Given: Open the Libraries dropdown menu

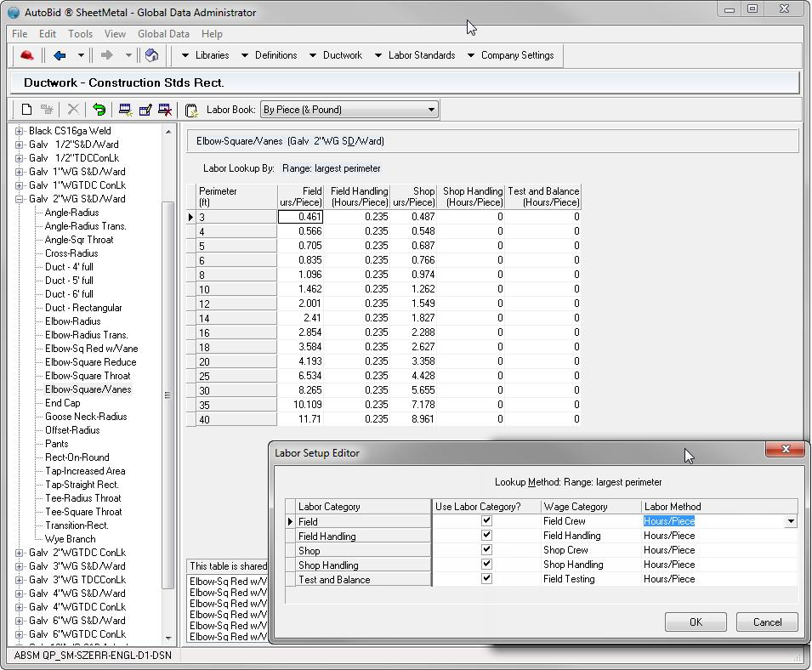Looking at the screenshot, I should tap(206, 55).
